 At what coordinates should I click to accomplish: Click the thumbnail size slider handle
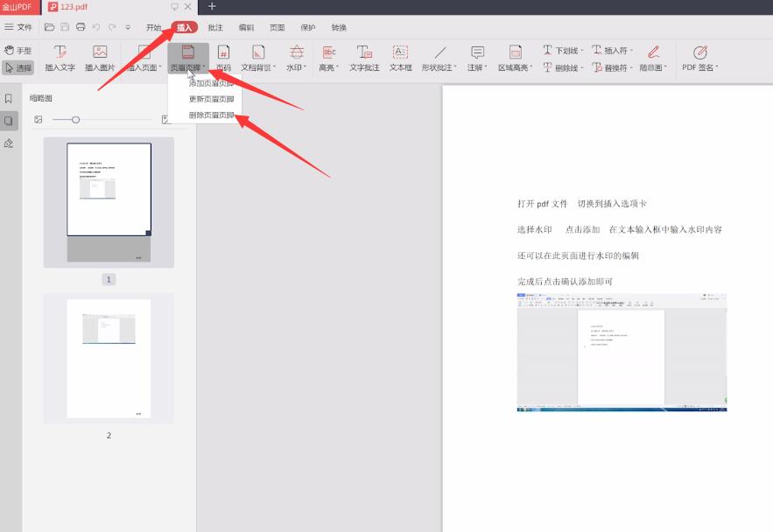pos(75,120)
